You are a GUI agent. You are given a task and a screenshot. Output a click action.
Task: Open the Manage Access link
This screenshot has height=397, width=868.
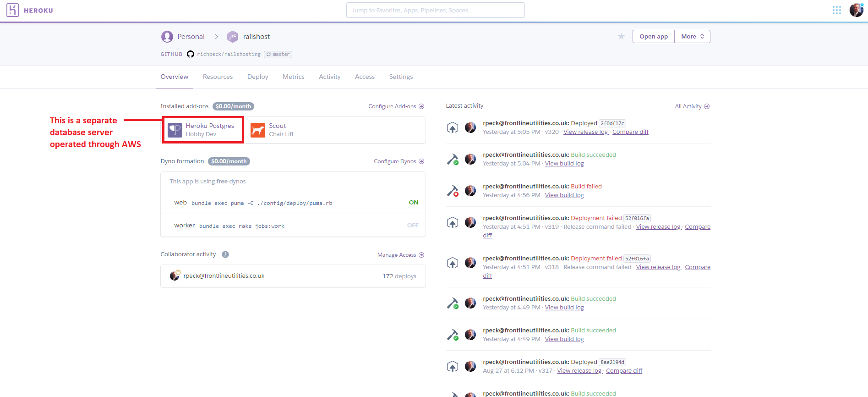pos(401,255)
